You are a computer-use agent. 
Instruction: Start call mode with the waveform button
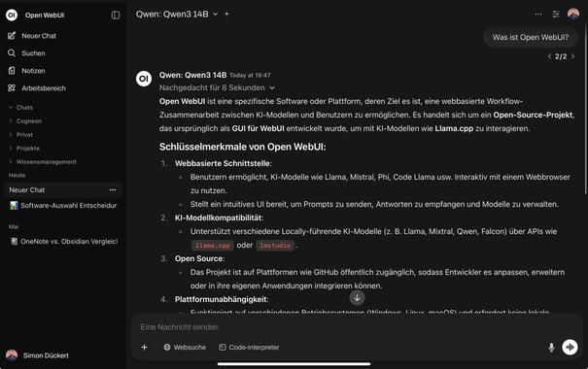[570, 347]
